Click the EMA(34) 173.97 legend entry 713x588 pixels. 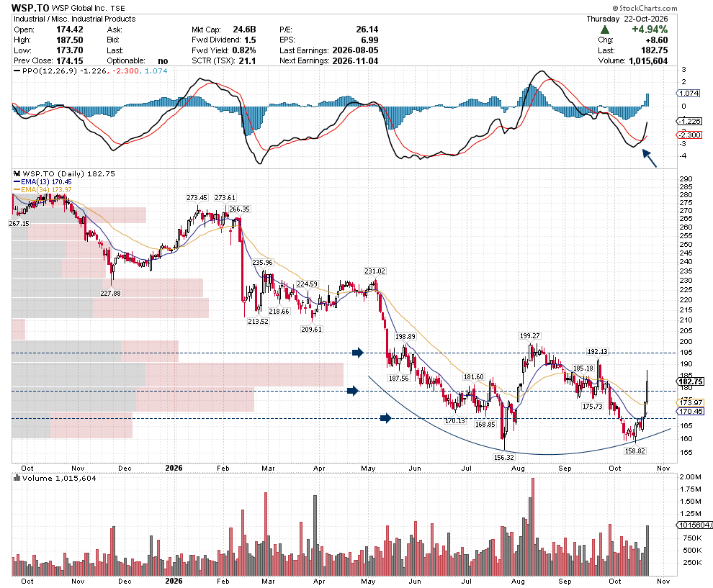[x=42, y=189]
